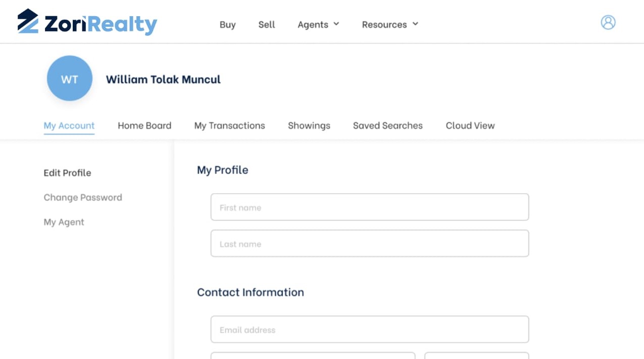Go to My Agent in sidebar
Viewport: 644px width, 359px height.
tap(64, 222)
